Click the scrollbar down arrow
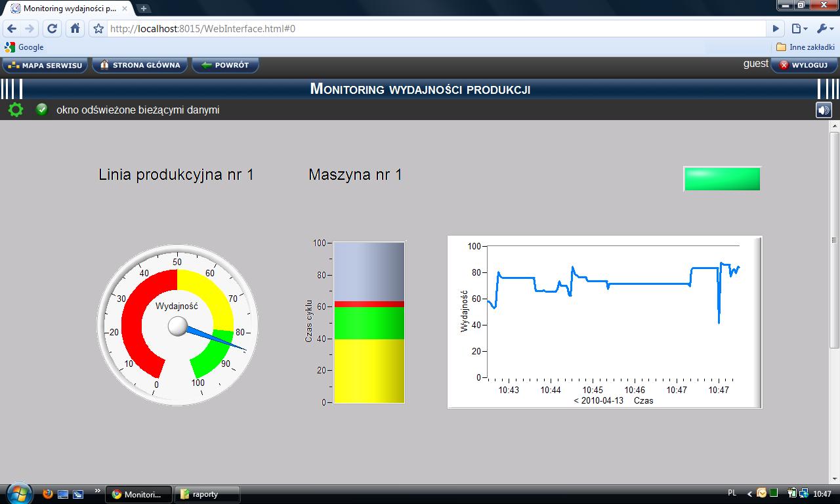Screen dimensions: 840x504 [x=835, y=478]
